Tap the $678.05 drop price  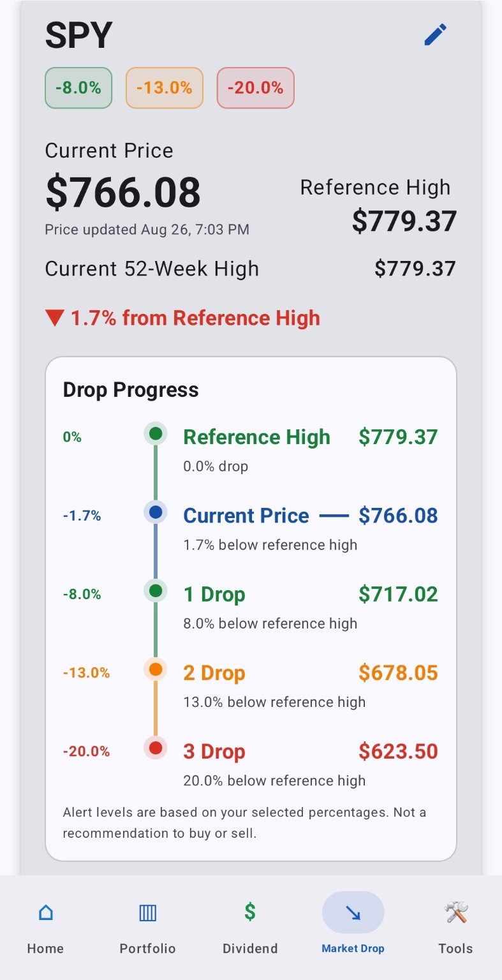tap(398, 672)
